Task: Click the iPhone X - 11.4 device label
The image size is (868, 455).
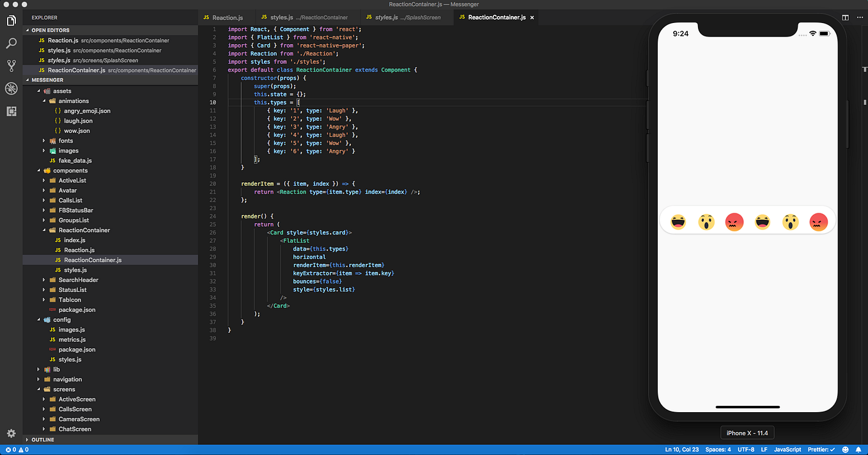Action: pyautogui.click(x=747, y=433)
